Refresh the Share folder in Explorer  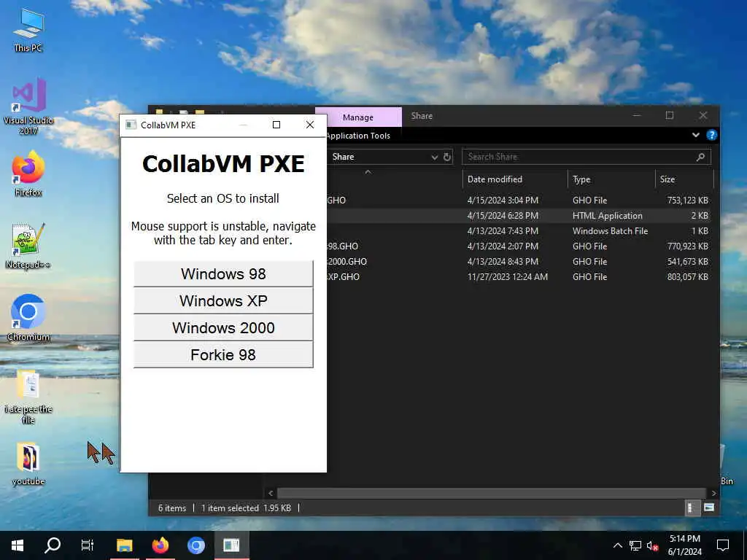point(447,157)
